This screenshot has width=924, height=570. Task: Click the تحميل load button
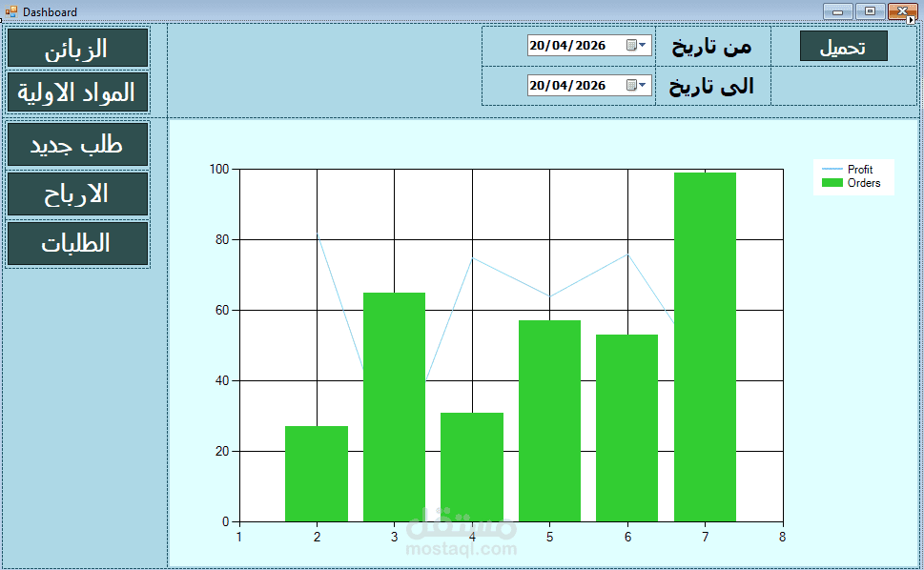pos(843,46)
